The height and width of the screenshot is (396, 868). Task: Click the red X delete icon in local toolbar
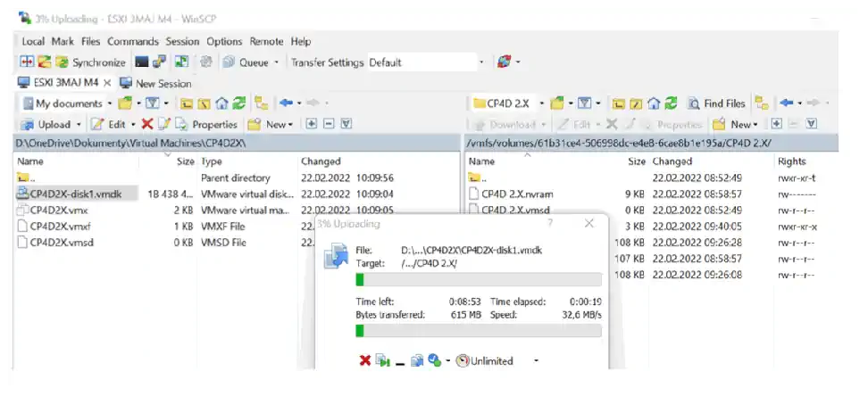pos(146,124)
